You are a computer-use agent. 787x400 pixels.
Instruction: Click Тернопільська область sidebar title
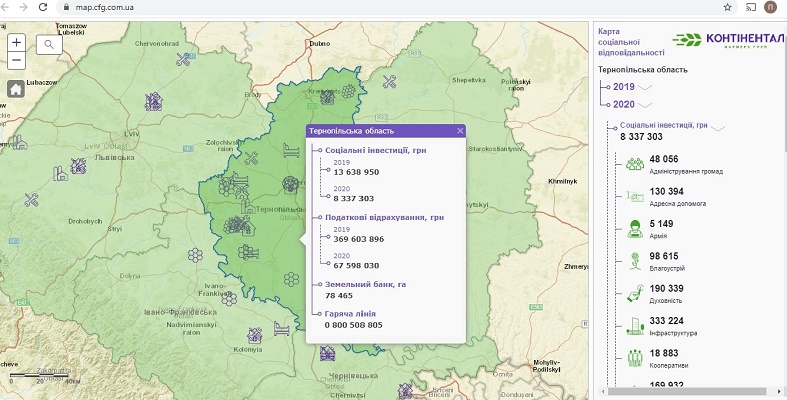tap(642, 70)
